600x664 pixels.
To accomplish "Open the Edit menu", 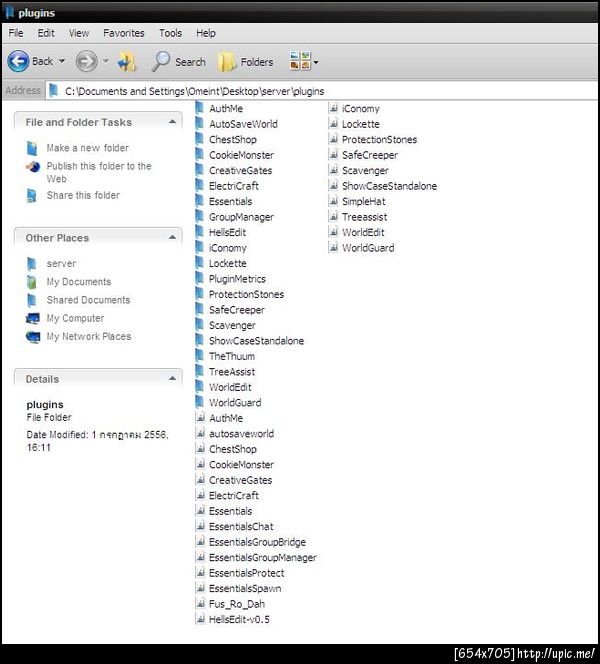I will click(x=46, y=33).
